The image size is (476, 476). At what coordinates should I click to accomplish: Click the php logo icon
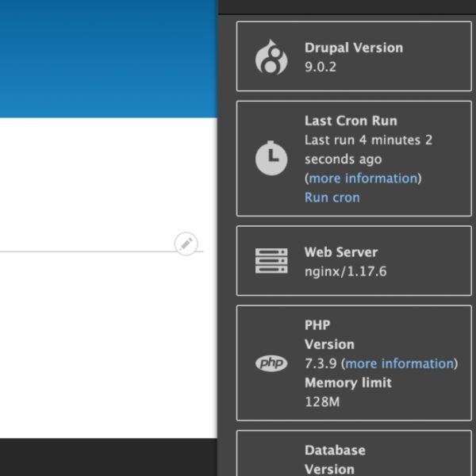point(271,363)
